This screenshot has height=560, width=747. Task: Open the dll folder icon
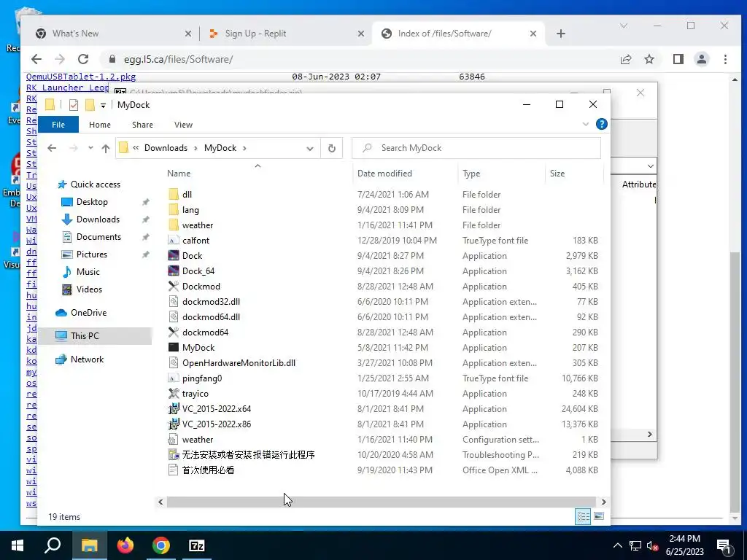pyautogui.click(x=174, y=194)
